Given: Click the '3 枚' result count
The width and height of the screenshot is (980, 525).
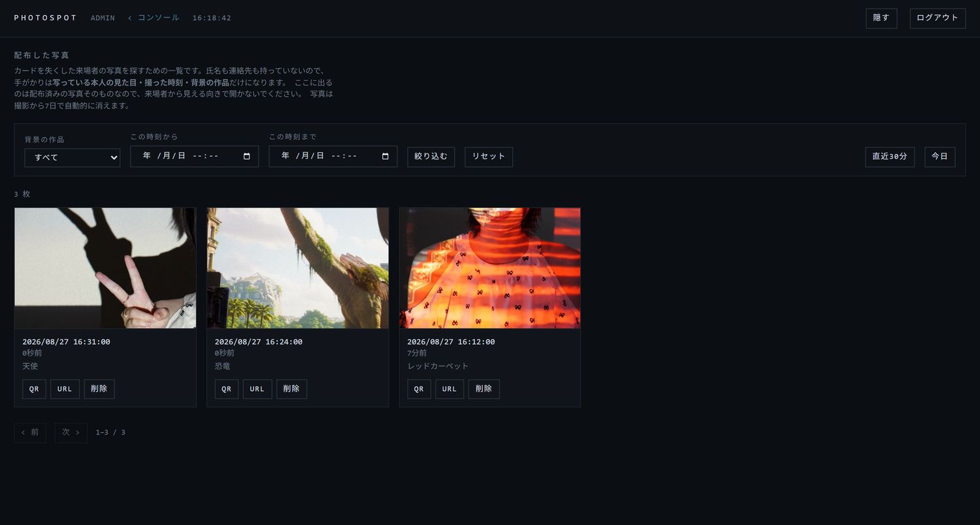Looking at the screenshot, I should pos(22,194).
